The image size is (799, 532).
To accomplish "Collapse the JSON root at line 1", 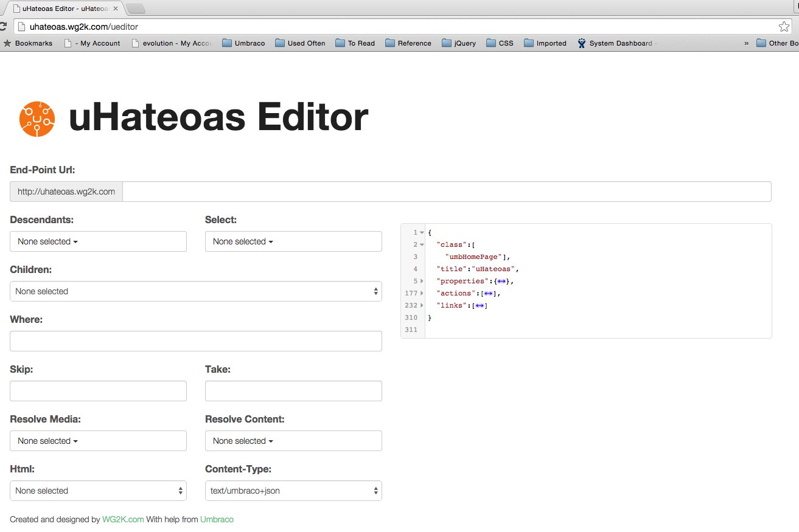I will click(x=422, y=232).
